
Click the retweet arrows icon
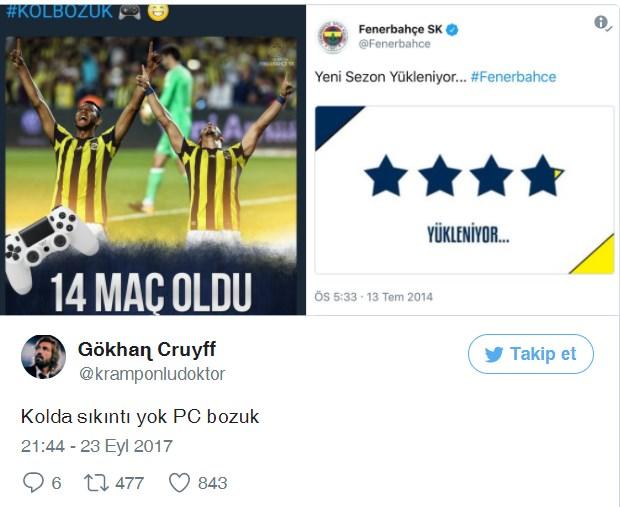96,482
